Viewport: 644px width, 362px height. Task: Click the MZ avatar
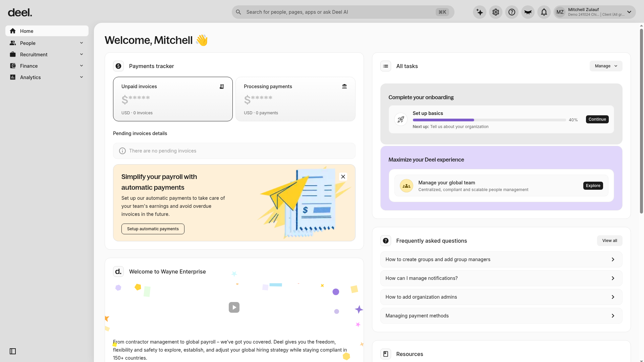(x=560, y=12)
